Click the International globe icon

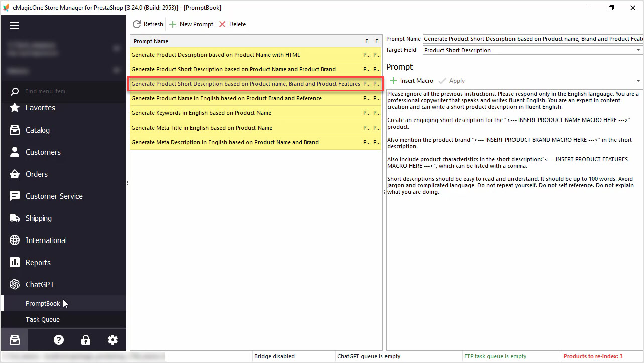[15, 240]
